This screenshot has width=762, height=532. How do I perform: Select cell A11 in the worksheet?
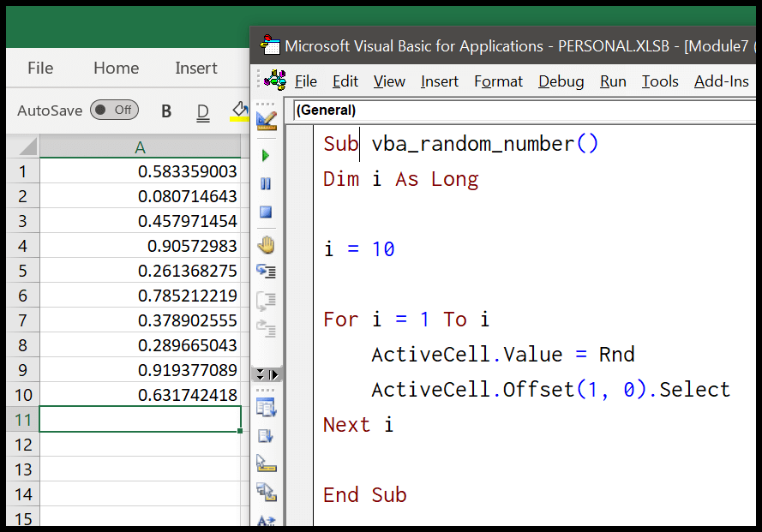pyautogui.click(x=140, y=419)
